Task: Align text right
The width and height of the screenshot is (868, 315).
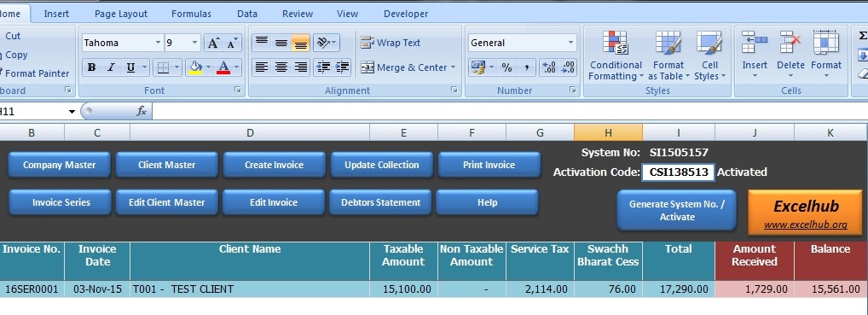Action: (301, 67)
